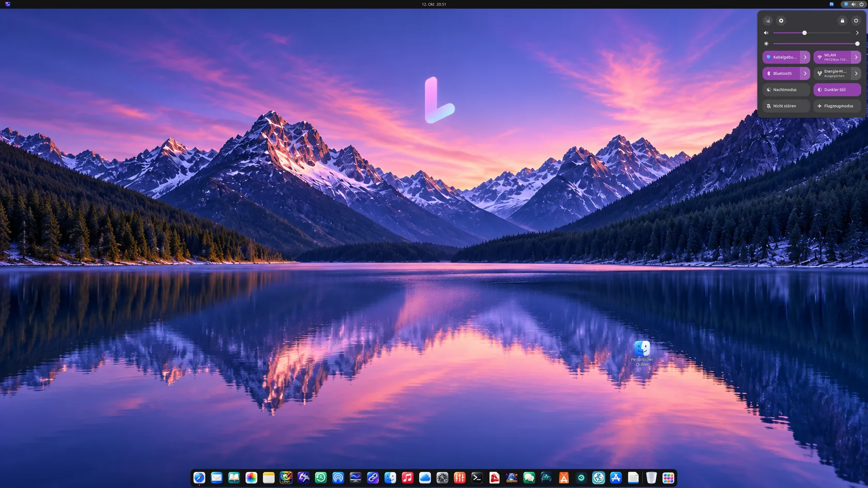Screen dimensions: 868x488
Task: Show the colorful app grid launcher
Action: [x=668, y=478]
